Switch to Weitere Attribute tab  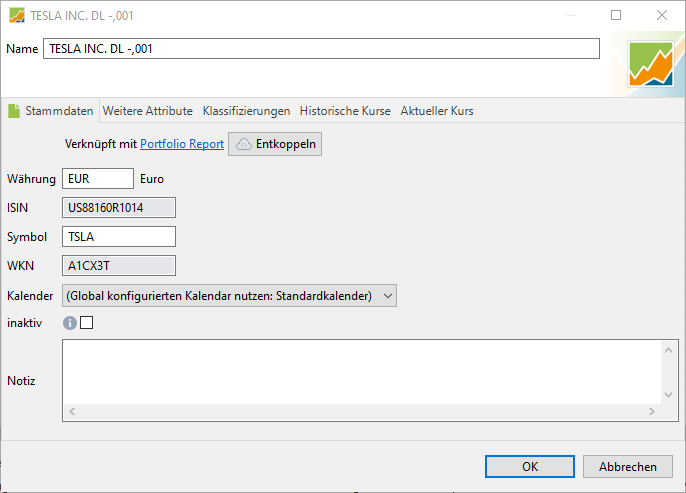(x=147, y=111)
